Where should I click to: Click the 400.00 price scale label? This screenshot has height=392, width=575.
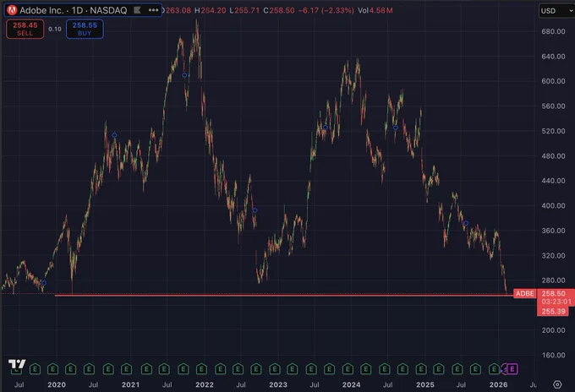553,205
